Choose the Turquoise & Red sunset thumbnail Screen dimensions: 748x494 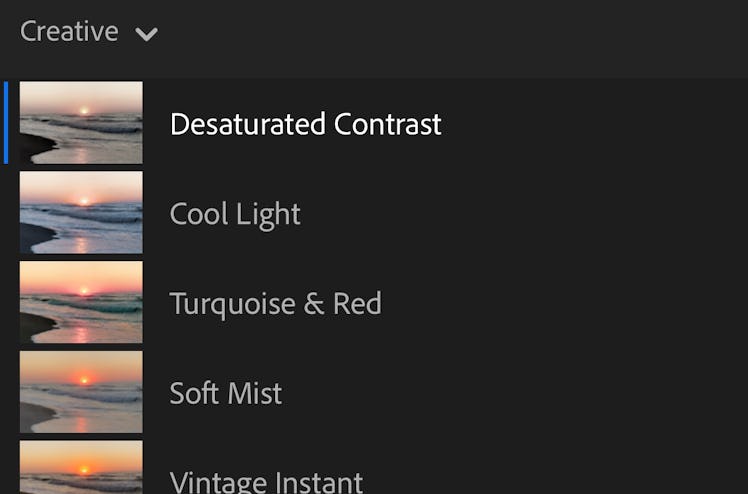[81, 303]
